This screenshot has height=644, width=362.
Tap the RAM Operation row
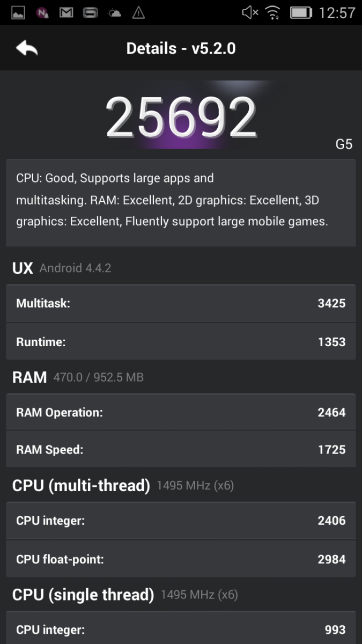tap(181, 412)
